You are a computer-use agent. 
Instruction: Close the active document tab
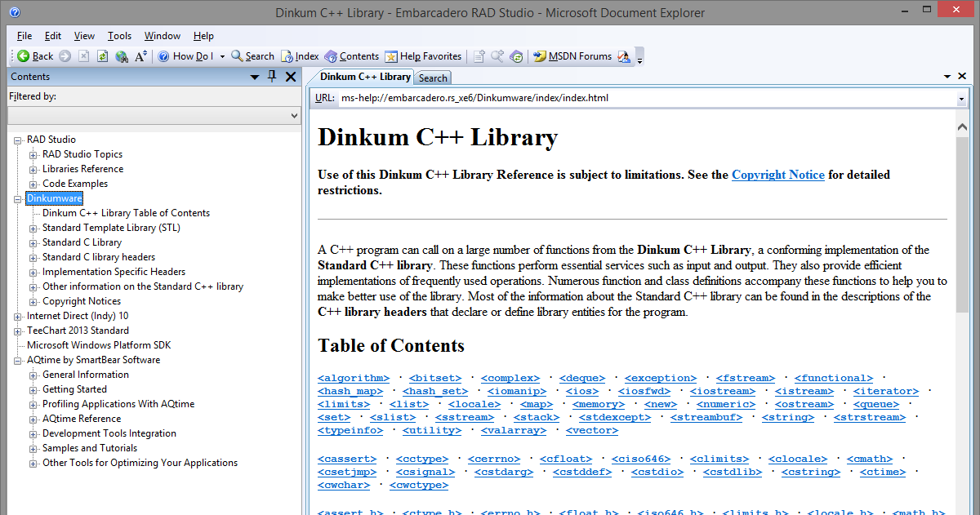coord(962,77)
